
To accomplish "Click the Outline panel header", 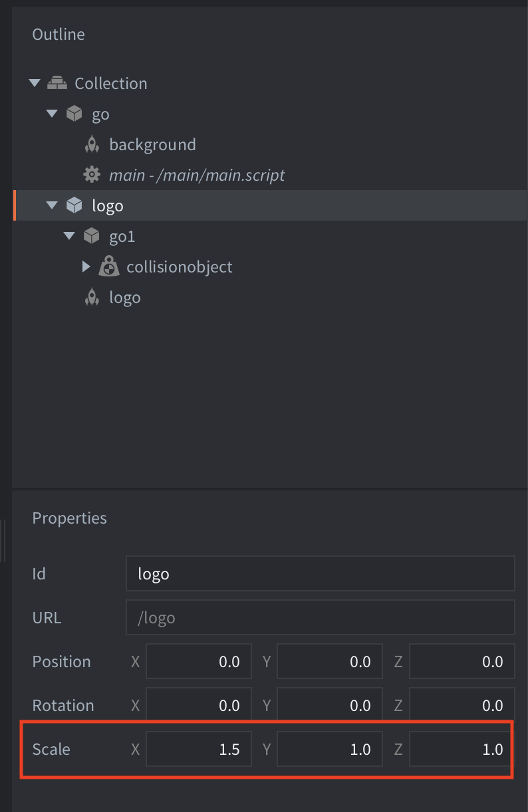I will (x=59, y=34).
